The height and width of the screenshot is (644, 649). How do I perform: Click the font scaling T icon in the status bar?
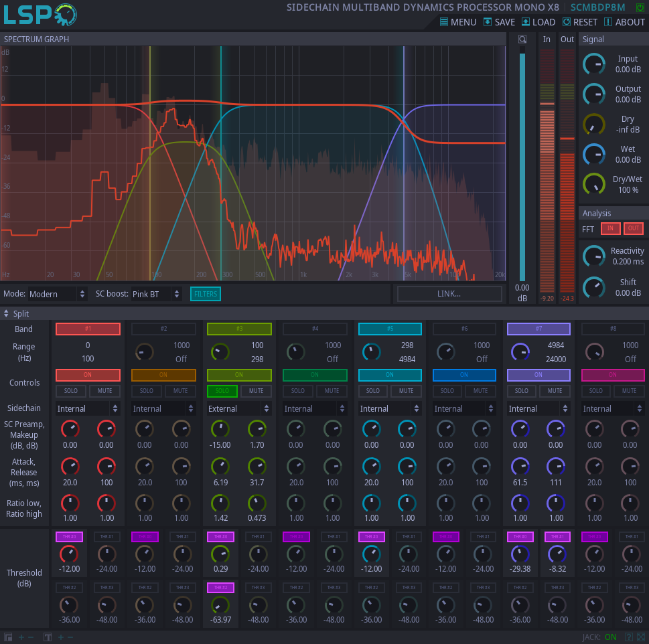point(48,637)
